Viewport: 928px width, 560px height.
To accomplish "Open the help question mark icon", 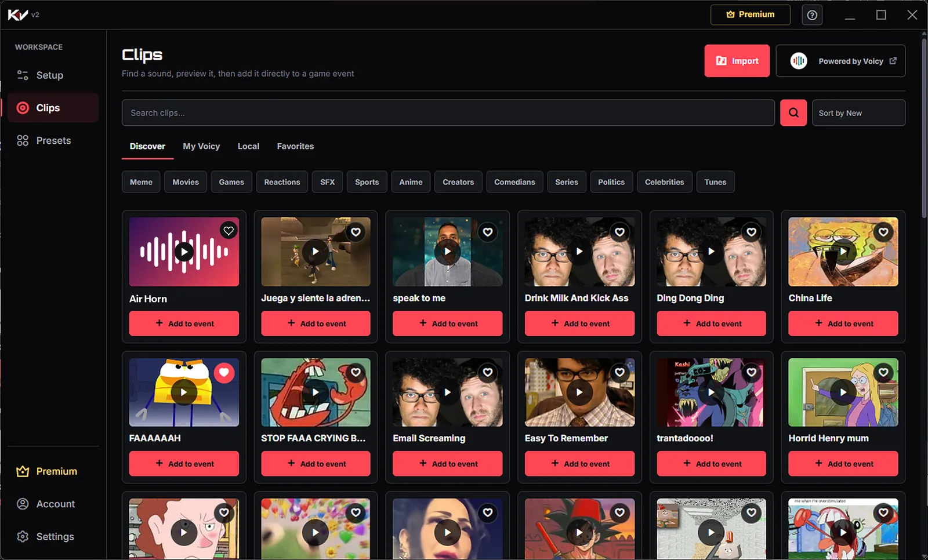I will [812, 15].
